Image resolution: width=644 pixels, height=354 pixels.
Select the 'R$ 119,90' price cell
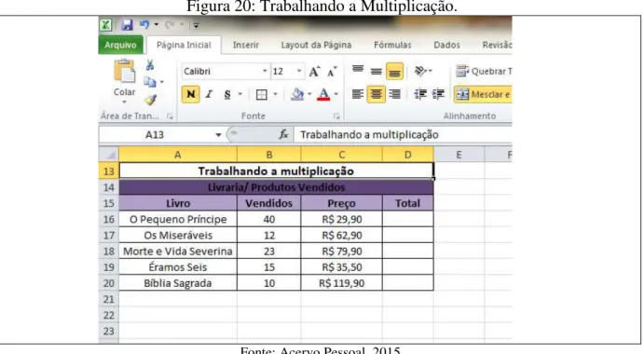click(342, 283)
